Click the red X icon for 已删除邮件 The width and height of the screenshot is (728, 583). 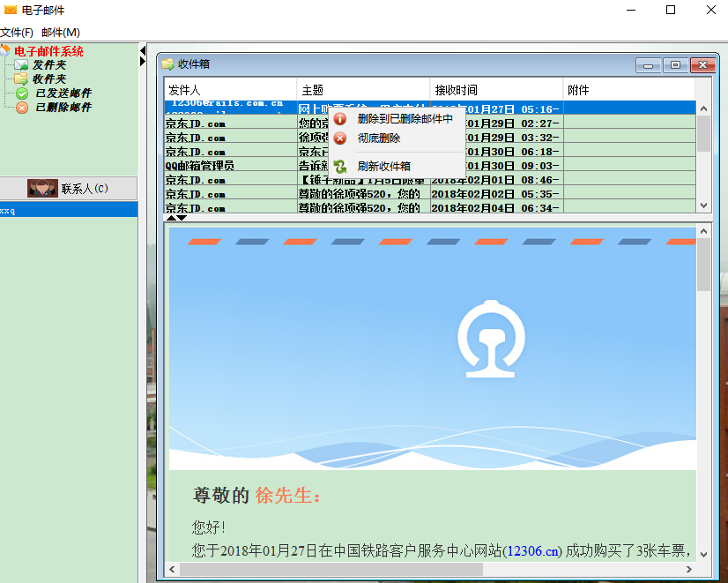(x=22, y=108)
